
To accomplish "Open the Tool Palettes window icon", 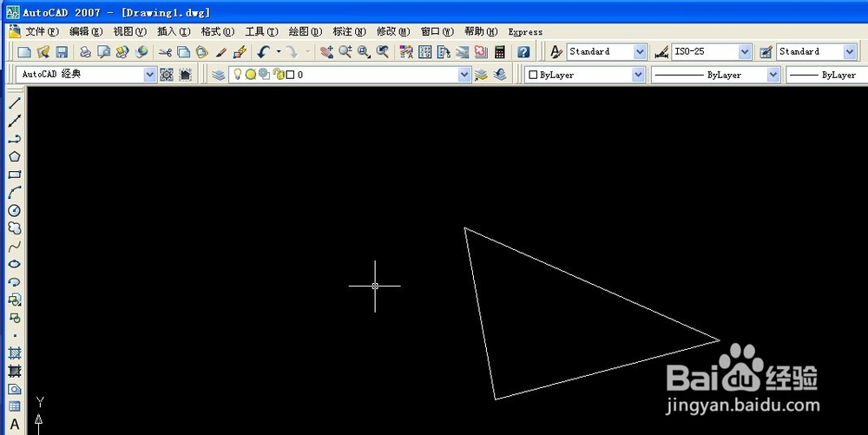I will pos(444,52).
